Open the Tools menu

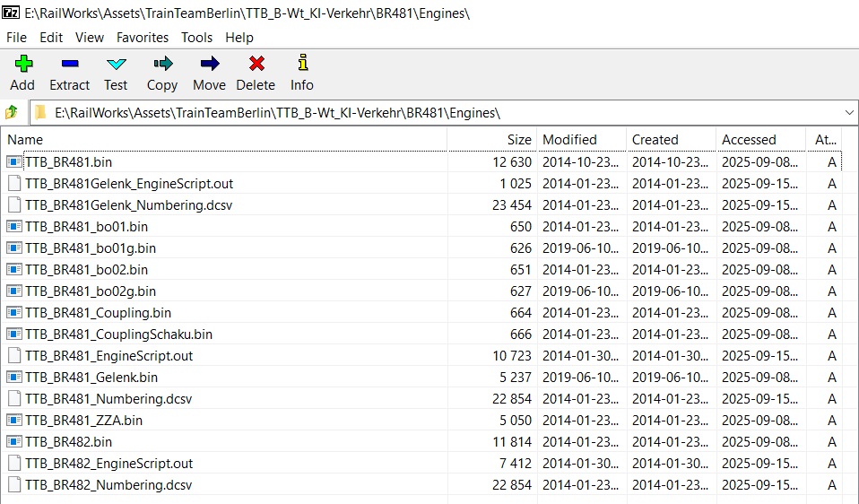point(196,38)
